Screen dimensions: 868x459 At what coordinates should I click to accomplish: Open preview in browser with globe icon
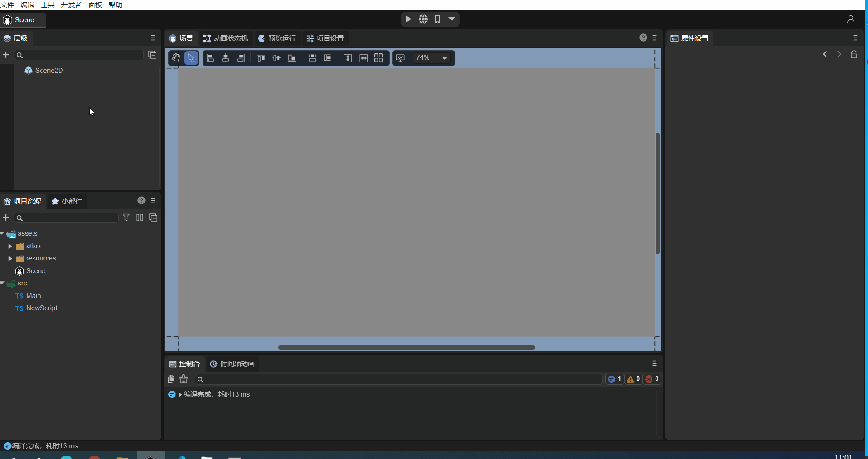point(423,19)
